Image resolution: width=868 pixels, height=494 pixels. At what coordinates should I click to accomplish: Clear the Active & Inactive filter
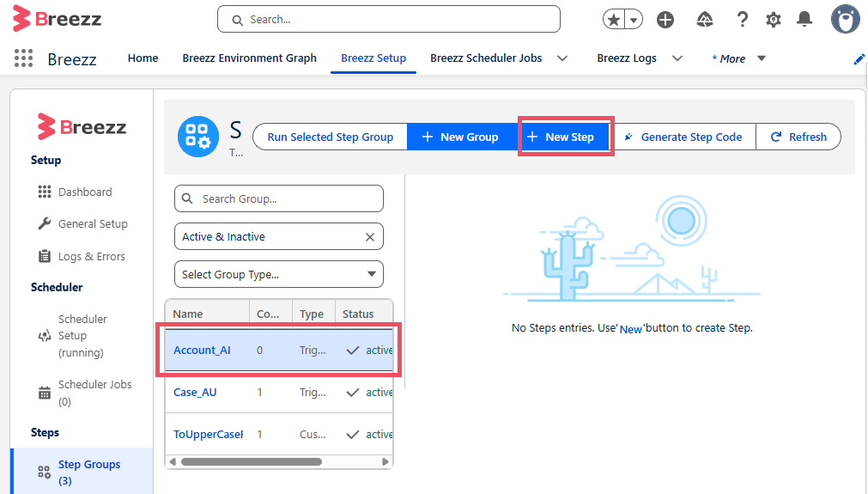(370, 237)
